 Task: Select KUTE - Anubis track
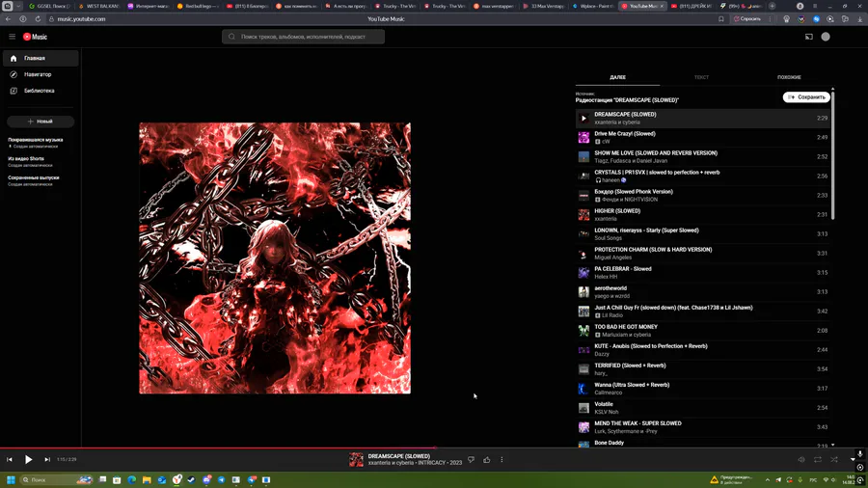(702, 350)
